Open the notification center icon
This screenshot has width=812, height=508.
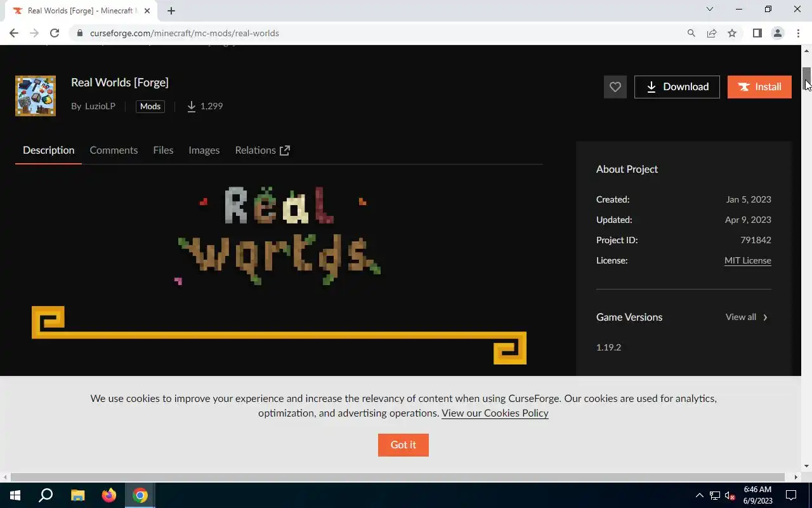pos(791,495)
